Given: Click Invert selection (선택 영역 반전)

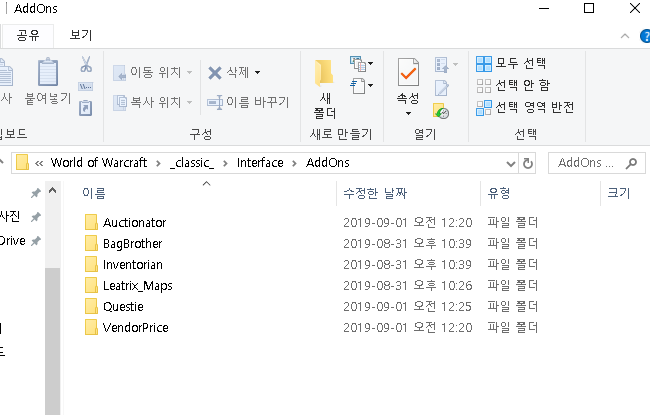Looking at the screenshot, I should point(525,107).
